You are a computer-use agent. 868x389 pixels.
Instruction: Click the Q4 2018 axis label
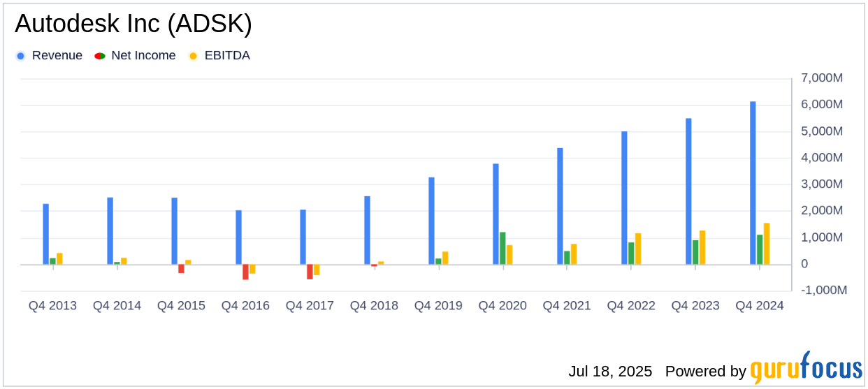coord(374,306)
